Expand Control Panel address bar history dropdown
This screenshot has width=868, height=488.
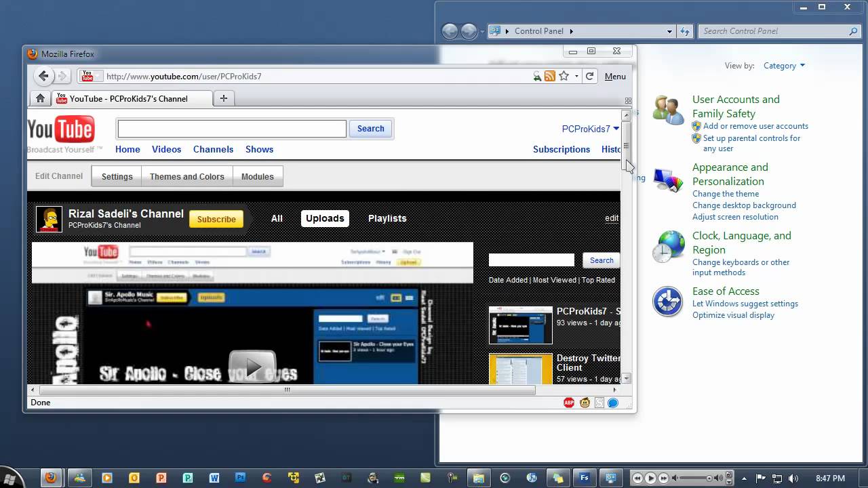pos(669,31)
